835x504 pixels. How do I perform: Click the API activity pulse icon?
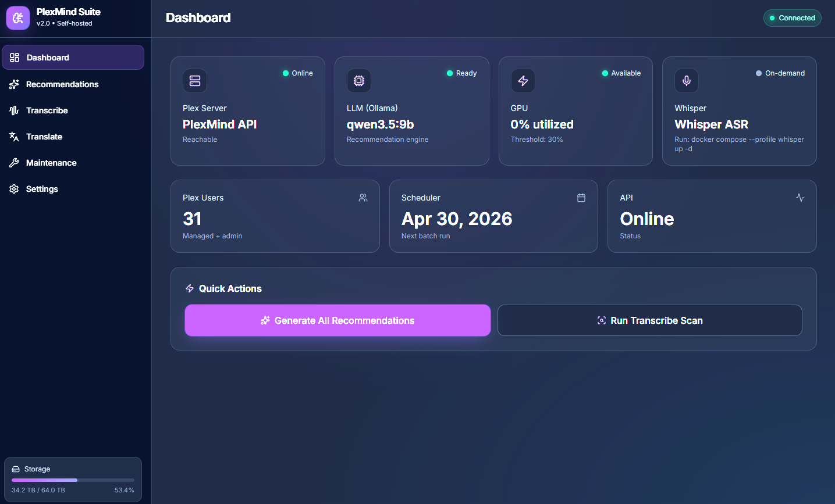(x=800, y=198)
